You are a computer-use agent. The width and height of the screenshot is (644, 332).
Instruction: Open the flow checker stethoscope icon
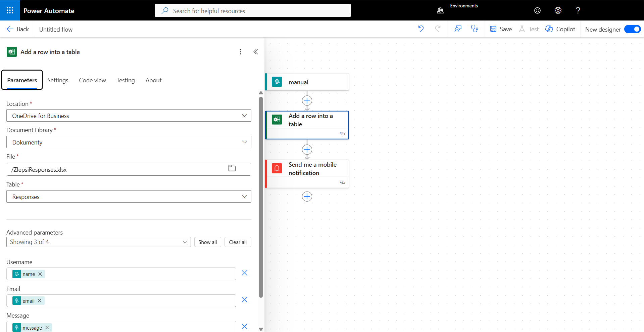tap(475, 29)
